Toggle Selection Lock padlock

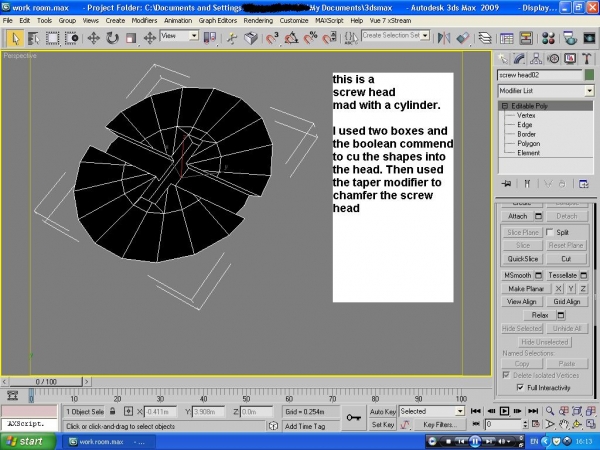click(x=112, y=411)
